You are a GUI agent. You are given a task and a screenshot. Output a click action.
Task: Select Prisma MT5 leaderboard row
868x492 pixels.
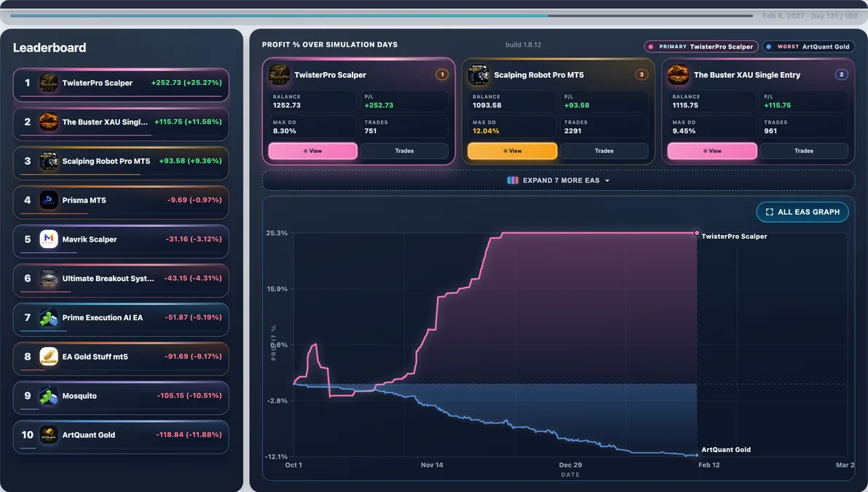point(121,202)
